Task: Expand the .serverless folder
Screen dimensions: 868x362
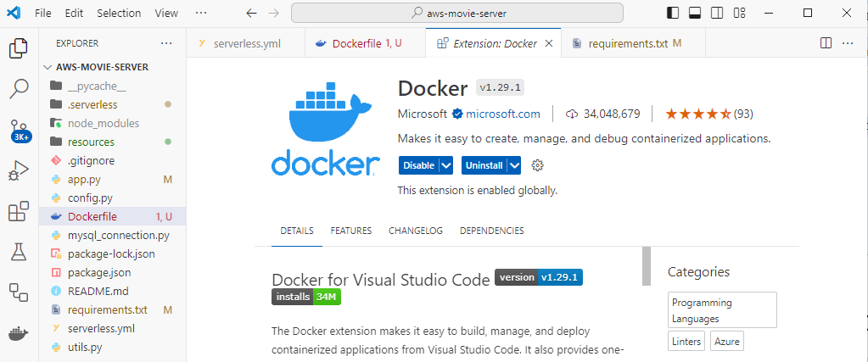Action: point(112,104)
